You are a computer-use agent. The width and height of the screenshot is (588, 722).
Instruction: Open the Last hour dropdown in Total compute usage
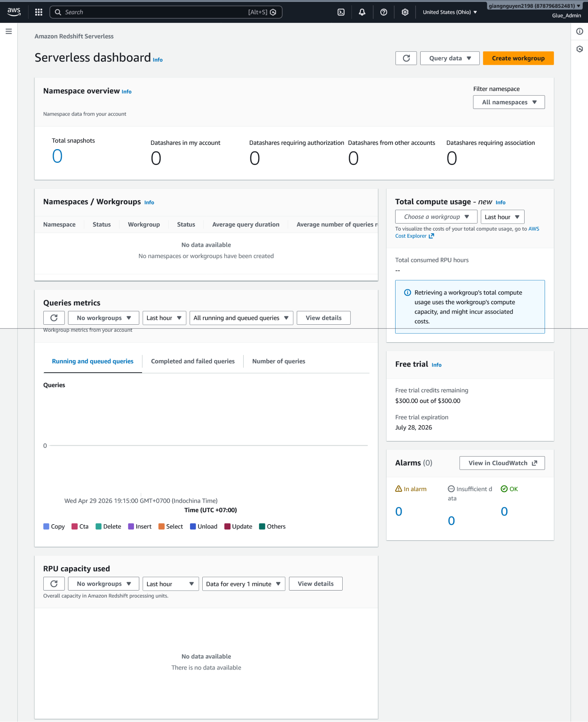tap(502, 216)
